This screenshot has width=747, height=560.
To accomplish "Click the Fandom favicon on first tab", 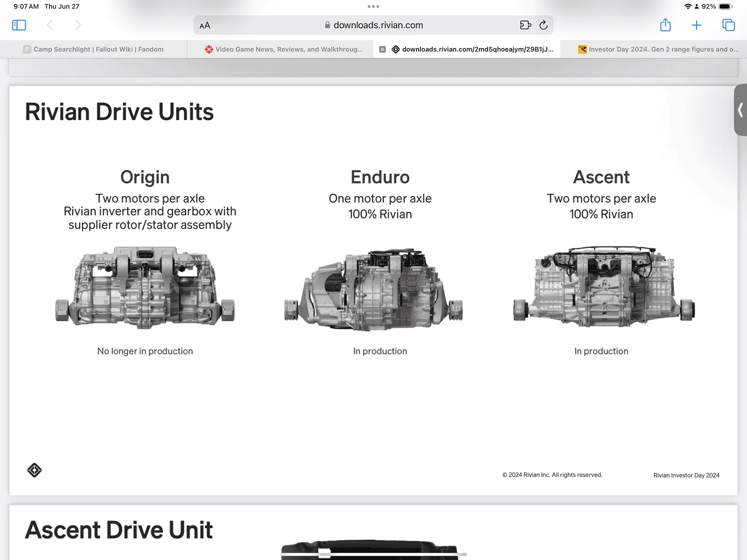I will coord(27,49).
